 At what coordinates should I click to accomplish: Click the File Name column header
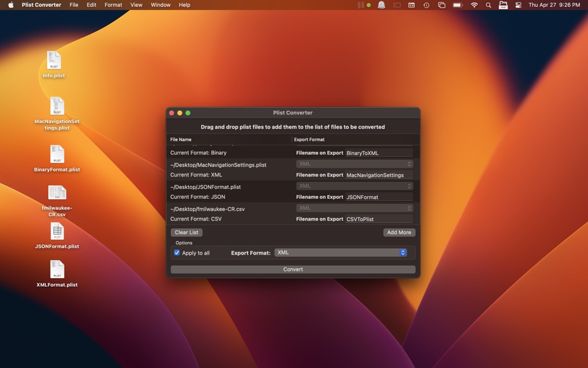click(181, 139)
